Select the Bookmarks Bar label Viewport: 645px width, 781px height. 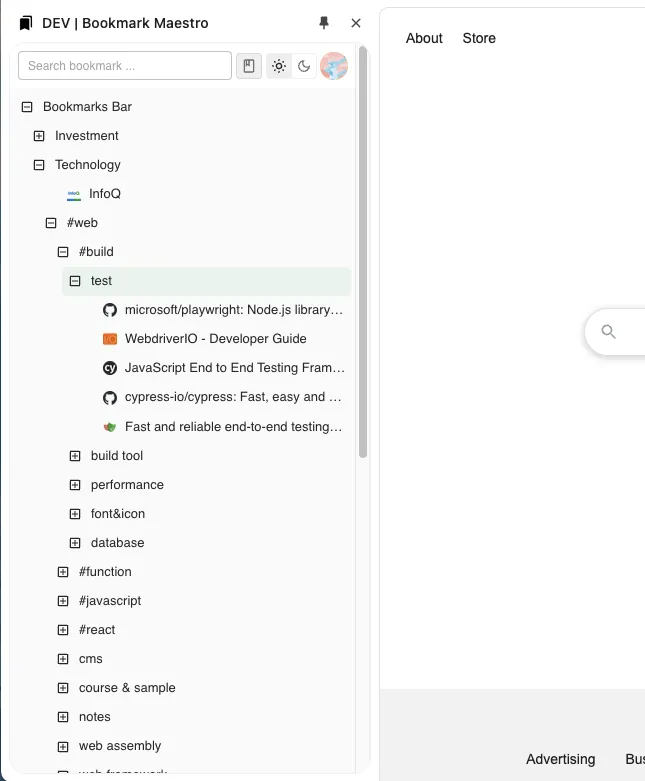point(87,107)
